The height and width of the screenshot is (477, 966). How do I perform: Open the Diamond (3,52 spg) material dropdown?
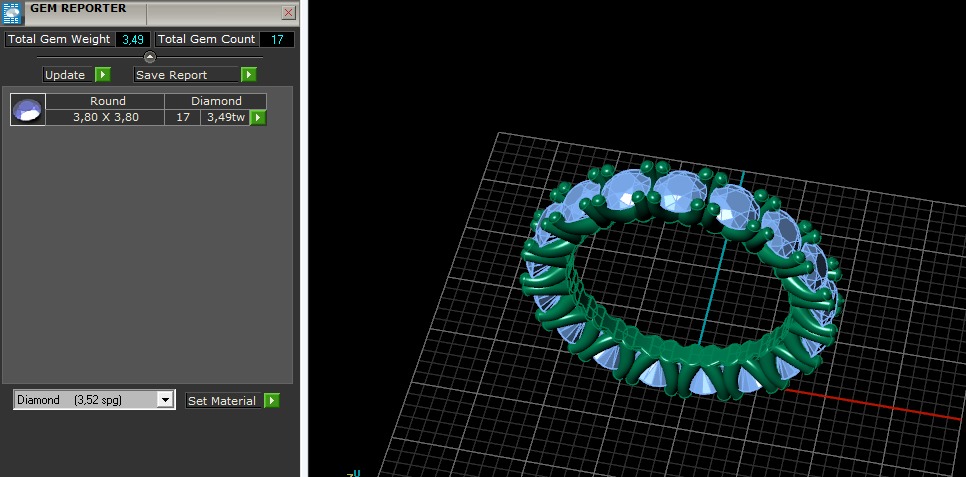coord(164,400)
